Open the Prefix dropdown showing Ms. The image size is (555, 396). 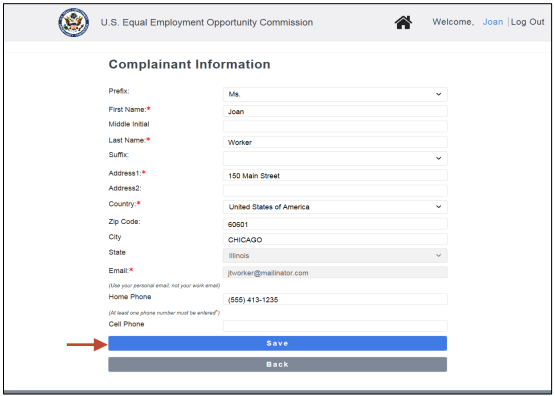pyautogui.click(x=335, y=94)
